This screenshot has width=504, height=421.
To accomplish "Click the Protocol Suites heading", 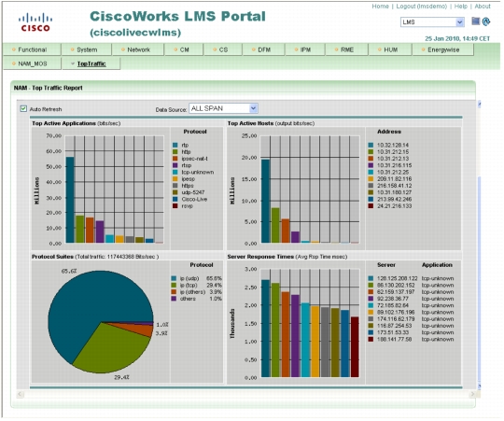I will (52, 257).
